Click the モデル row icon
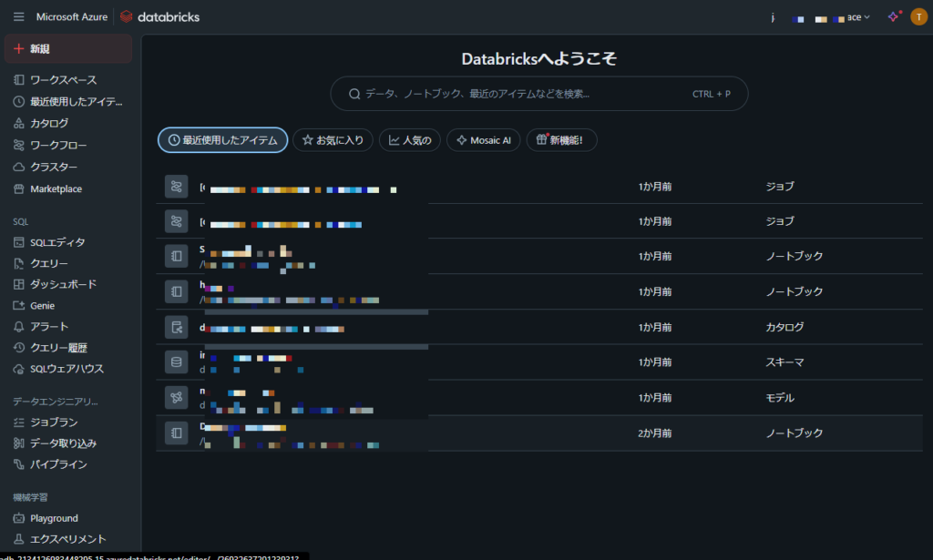Image resolution: width=933 pixels, height=560 pixels. (177, 398)
